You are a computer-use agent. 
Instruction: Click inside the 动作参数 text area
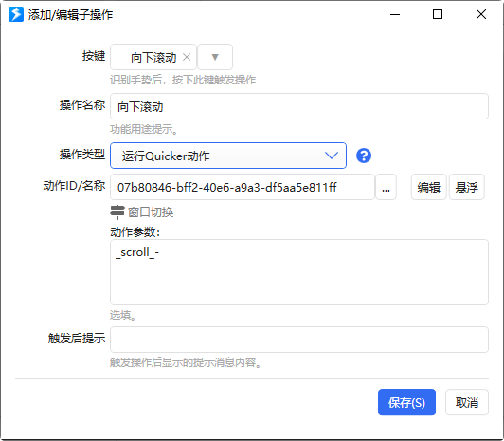299,272
